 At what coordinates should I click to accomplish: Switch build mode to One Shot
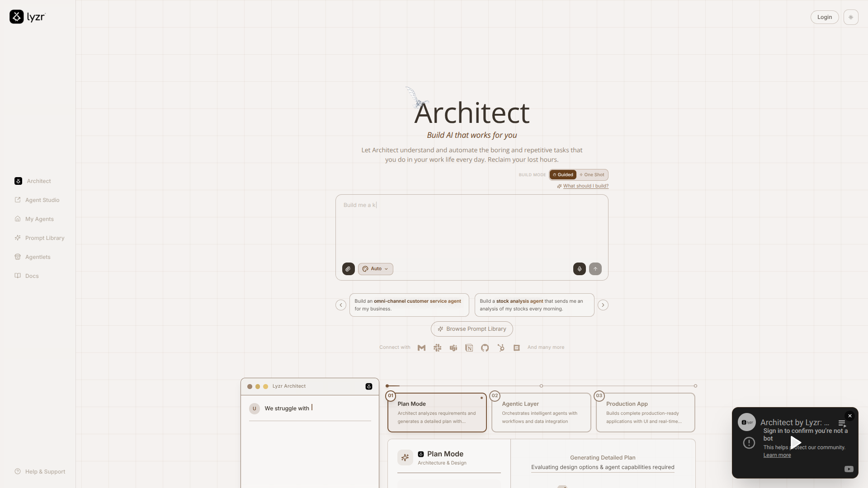[592, 175]
